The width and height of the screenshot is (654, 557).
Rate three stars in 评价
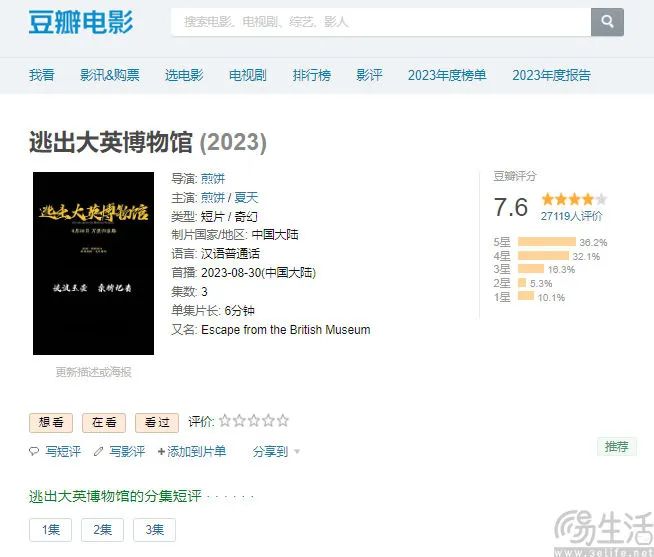coord(254,421)
